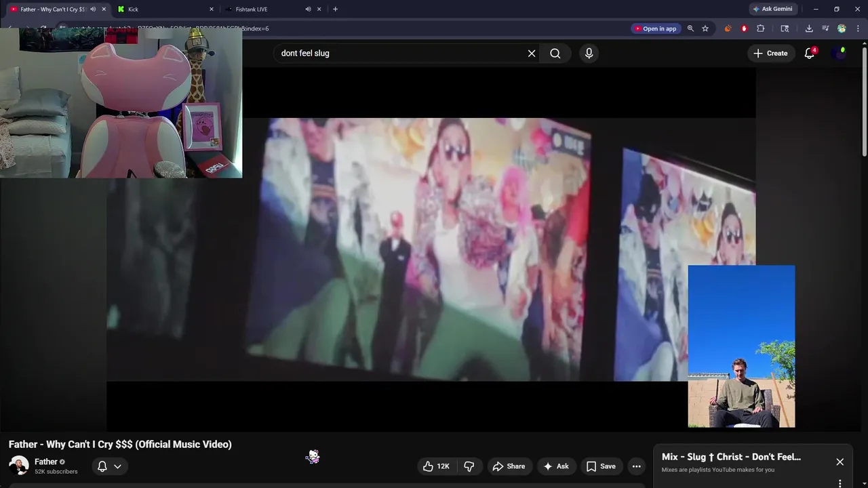Open the browser zoom magnifier icon
Screen dimensions: 868x488
tap(690, 28)
